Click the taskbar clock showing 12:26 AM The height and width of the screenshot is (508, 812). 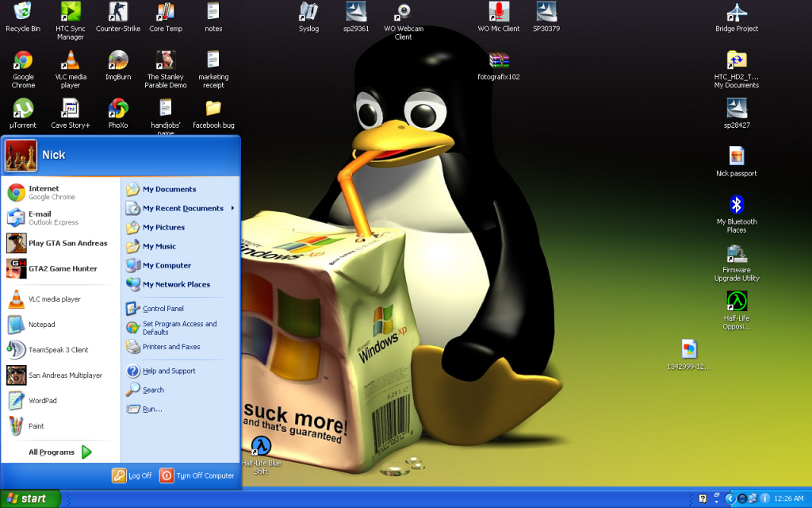pyautogui.click(x=789, y=498)
